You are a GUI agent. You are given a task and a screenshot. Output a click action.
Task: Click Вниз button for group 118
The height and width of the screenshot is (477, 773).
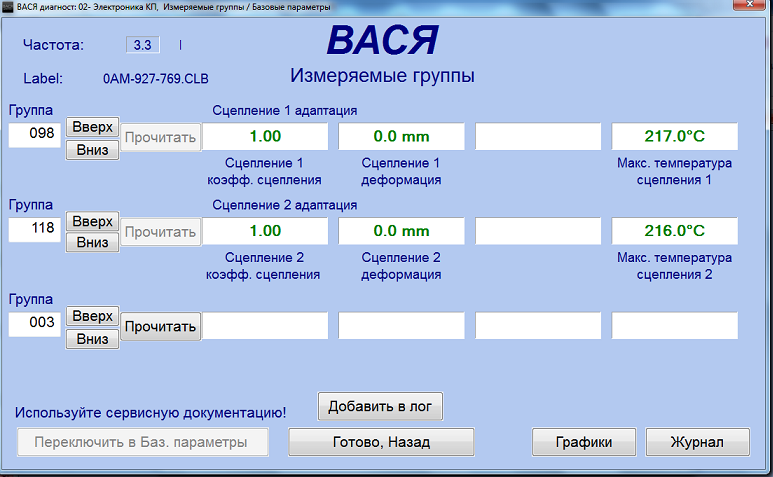point(93,242)
